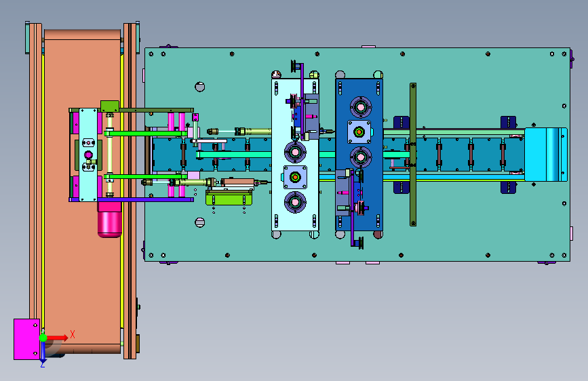The width and height of the screenshot is (588, 381).
Task: Pick the upper yellow-green pneumatic cylinder
Action: tap(258, 132)
